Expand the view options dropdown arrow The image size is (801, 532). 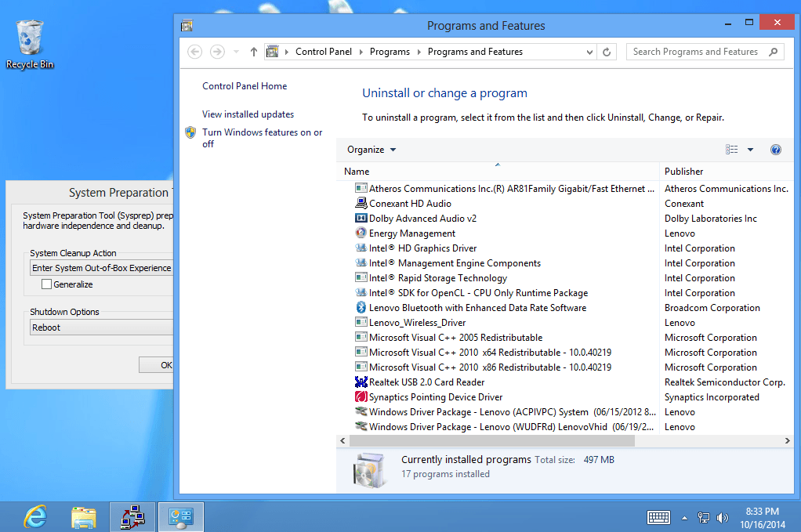pyautogui.click(x=750, y=150)
